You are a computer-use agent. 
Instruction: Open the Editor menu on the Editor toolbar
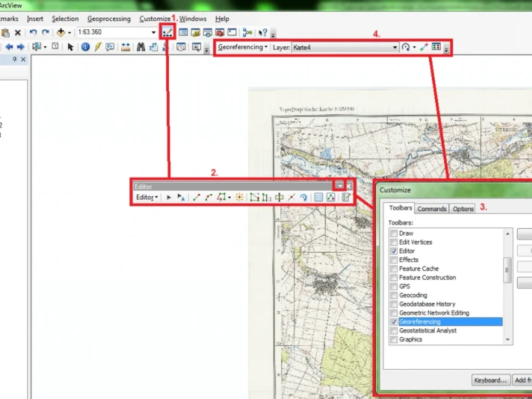click(146, 197)
